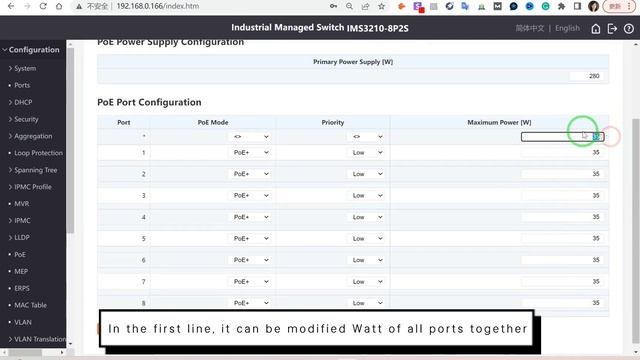Screen dimensions: 640x360
Task: Open PoE Mode dropdown for port 3
Action: pyautogui.click(x=249, y=196)
